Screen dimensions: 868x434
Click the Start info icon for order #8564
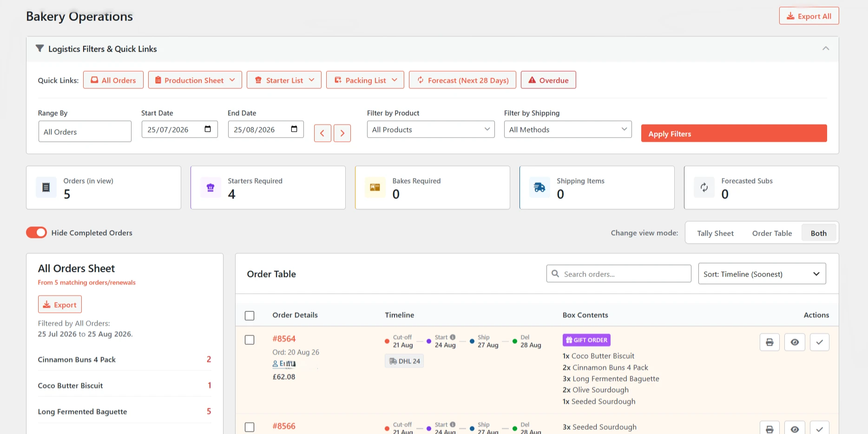453,337
